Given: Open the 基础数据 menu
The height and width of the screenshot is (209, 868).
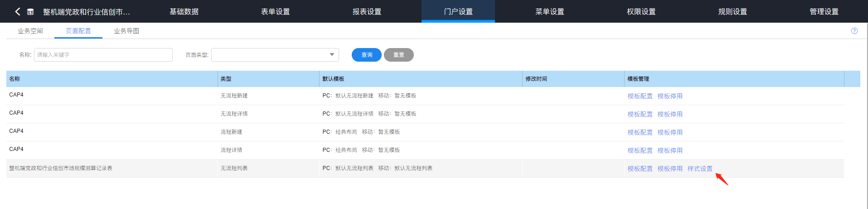Looking at the screenshot, I should pyautogui.click(x=184, y=11).
